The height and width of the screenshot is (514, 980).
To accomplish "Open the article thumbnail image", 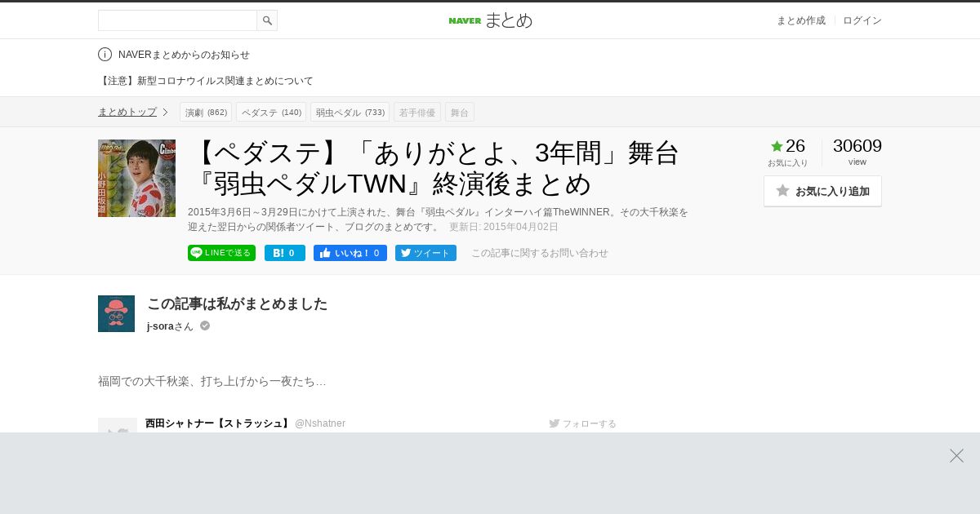I will pyautogui.click(x=136, y=178).
